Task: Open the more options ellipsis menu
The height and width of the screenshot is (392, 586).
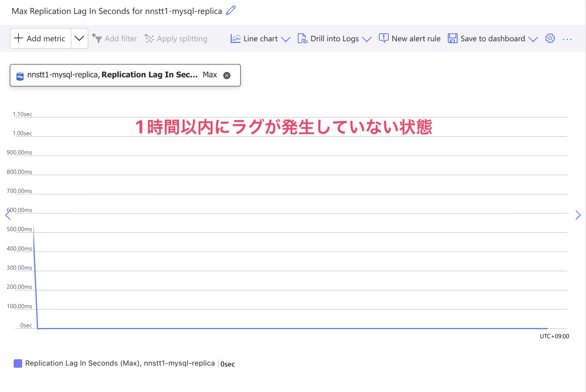Action: click(567, 39)
